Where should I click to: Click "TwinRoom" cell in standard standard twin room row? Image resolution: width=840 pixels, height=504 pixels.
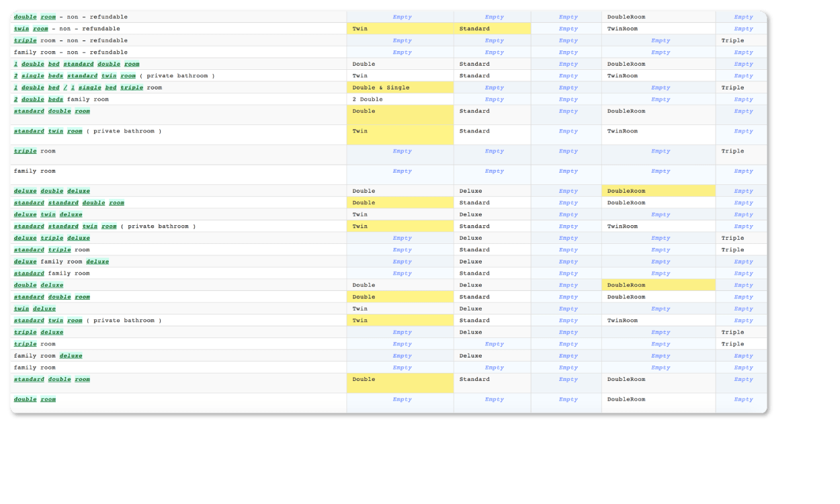pyautogui.click(x=658, y=226)
